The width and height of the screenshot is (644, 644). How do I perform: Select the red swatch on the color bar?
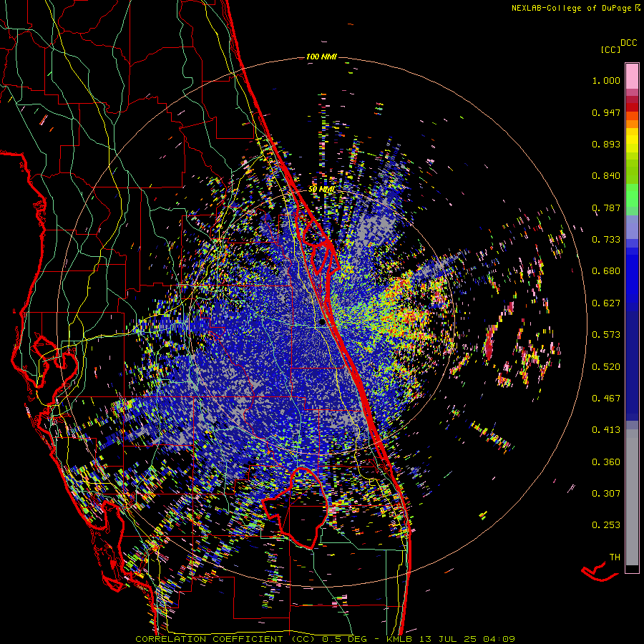tap(632, 107)
